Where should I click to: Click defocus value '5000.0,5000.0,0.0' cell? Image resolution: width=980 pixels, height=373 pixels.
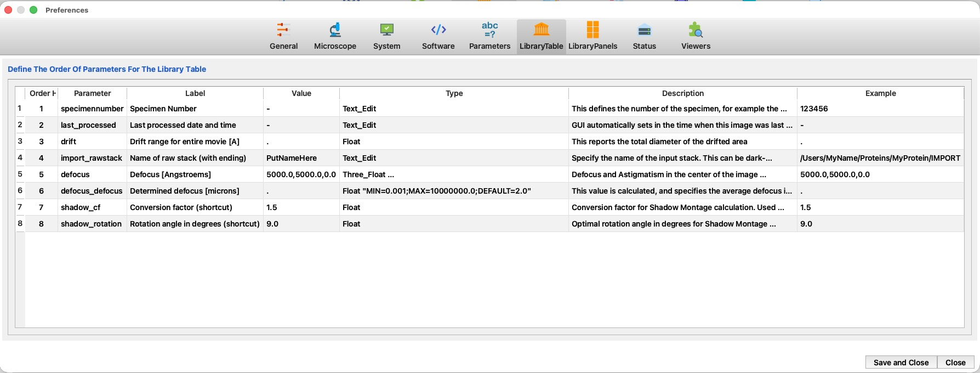[301, 174]
